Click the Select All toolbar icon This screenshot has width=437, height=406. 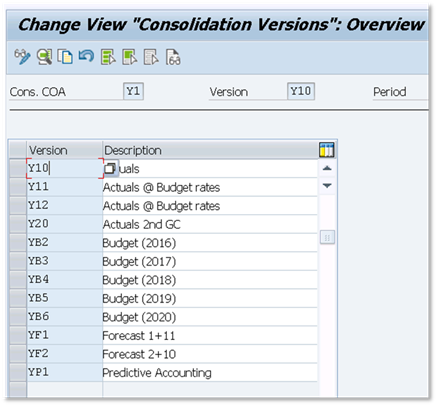click(108, 57)
